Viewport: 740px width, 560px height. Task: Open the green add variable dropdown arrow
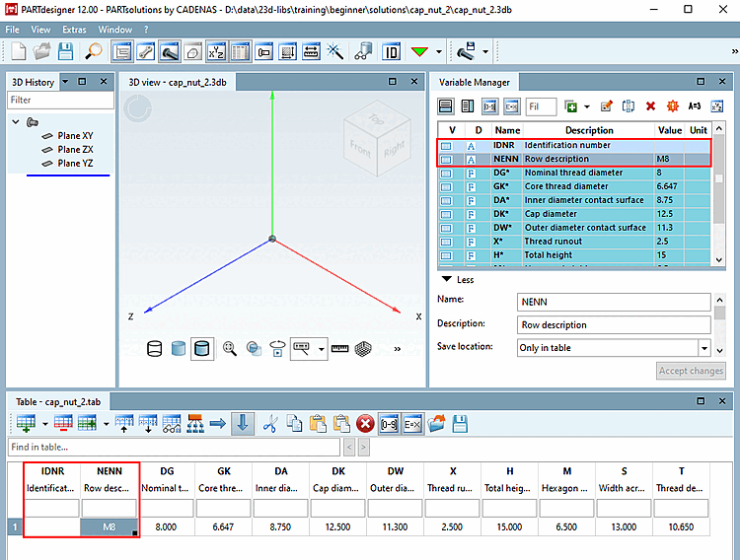[x=587, y=106]
